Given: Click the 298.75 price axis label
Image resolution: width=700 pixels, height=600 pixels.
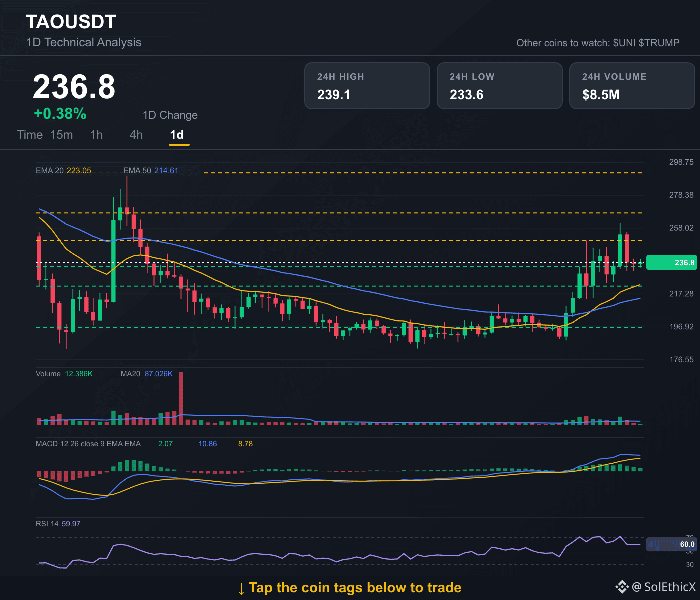Looking at the screenshot, I should [x=681, y=162].
